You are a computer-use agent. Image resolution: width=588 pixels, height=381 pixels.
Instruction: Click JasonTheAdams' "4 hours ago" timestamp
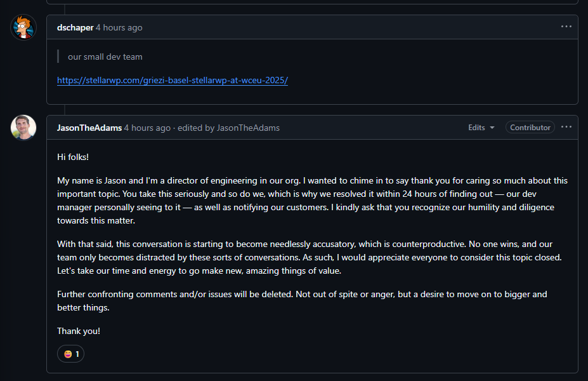147,128
